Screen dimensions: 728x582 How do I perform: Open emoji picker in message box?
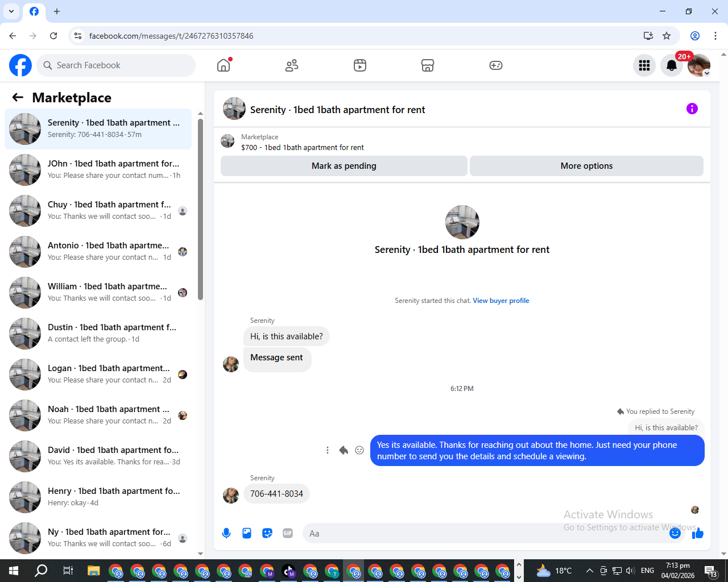675,533
